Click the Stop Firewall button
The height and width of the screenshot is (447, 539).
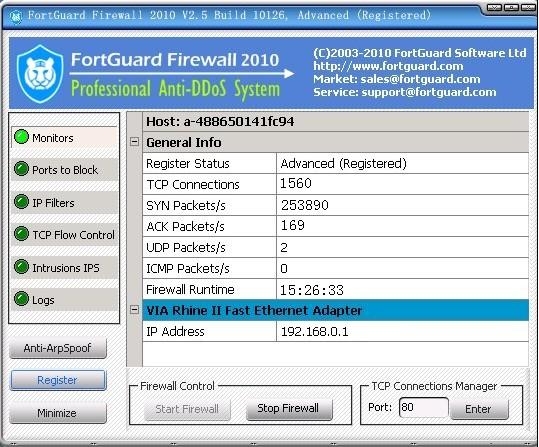289,409
